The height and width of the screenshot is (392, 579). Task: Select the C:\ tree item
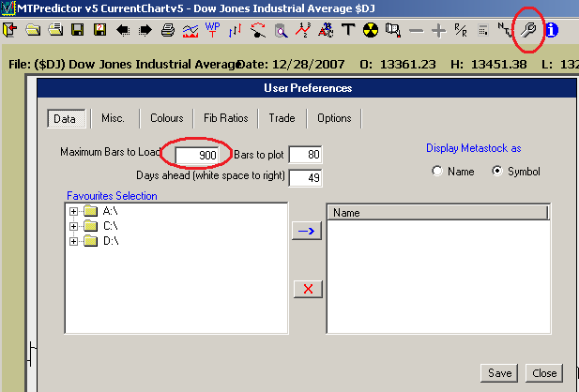(111, 226)
